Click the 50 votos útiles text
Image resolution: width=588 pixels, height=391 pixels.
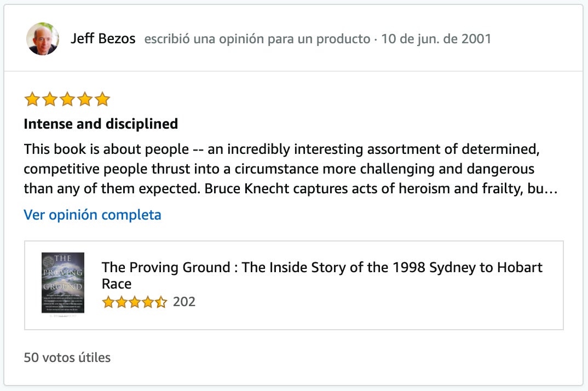click(x=66, y=357)
